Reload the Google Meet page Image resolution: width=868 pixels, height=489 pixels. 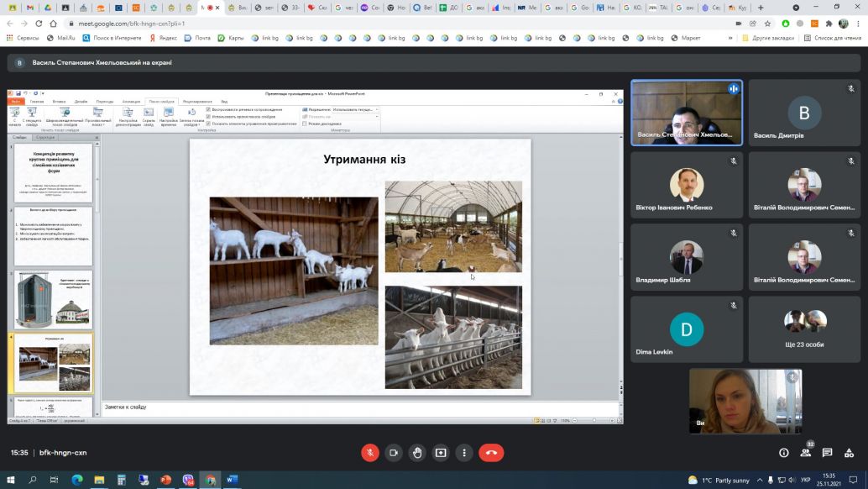tap(39, 24)
